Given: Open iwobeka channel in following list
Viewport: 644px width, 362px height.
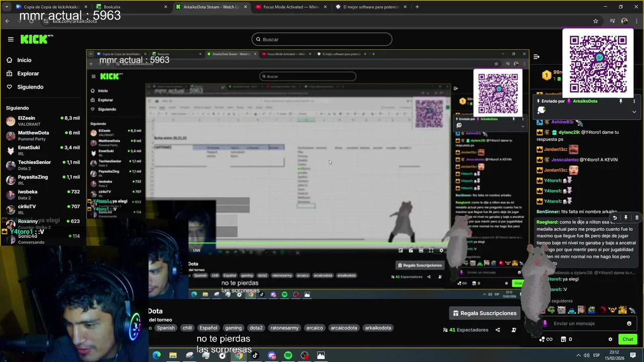Looking at the screenshot, I should pyautogui.click(x=43, y=195).
